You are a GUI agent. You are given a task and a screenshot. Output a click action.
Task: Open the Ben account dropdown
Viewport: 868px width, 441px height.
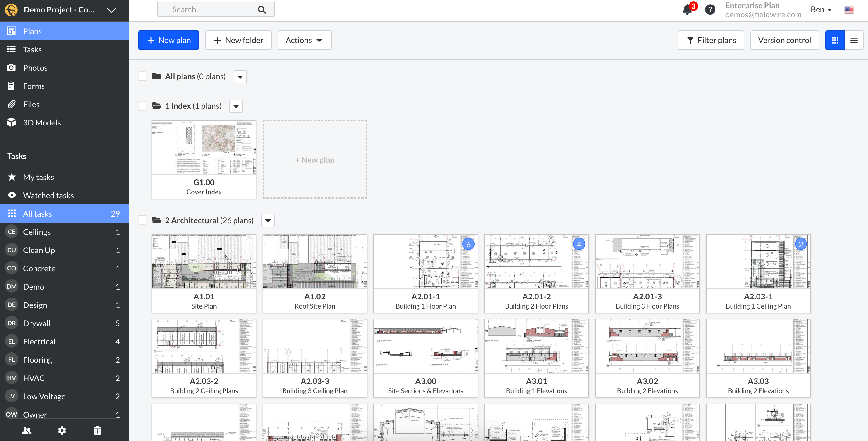[x=821, y=9]
